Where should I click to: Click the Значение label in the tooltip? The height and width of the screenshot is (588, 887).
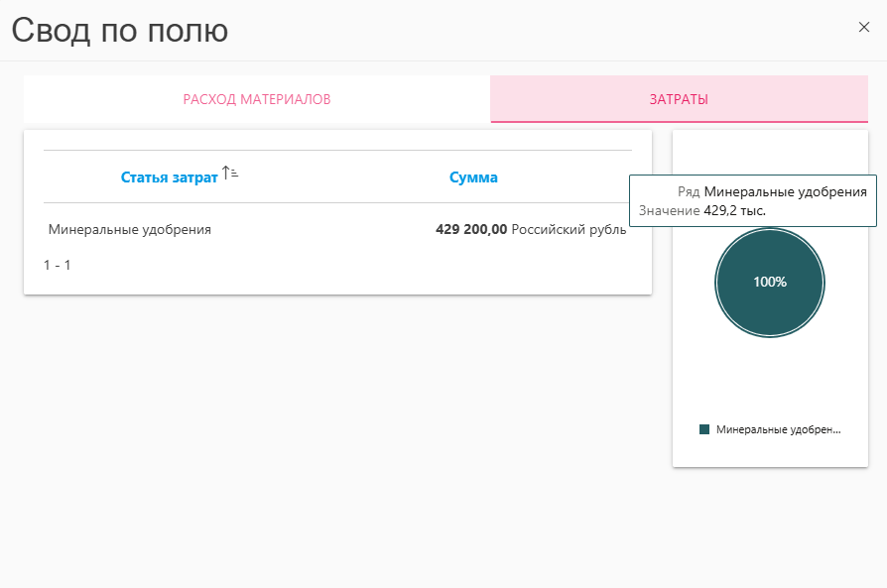670,210
